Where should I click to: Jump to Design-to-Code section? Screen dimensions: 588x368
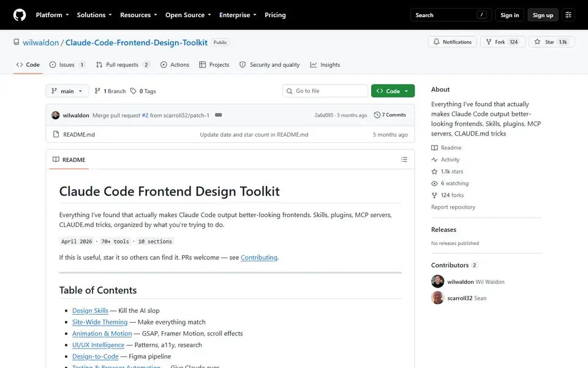(x=96, y=356)
